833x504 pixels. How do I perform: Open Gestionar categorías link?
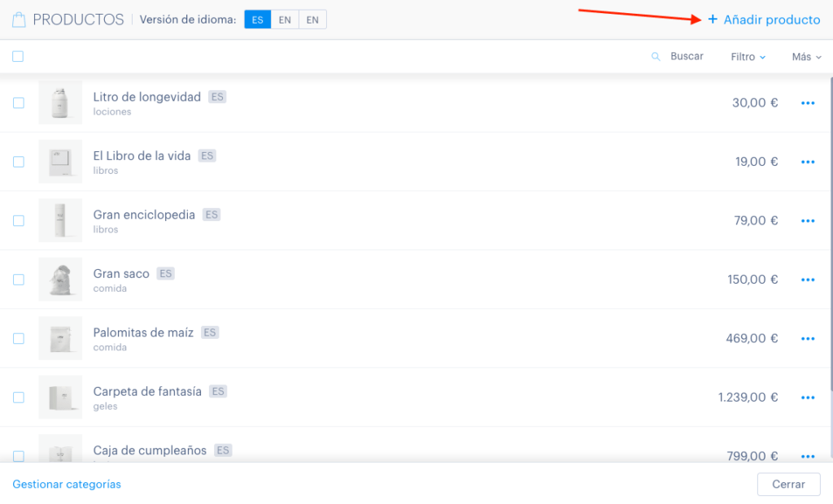point(67,484)
